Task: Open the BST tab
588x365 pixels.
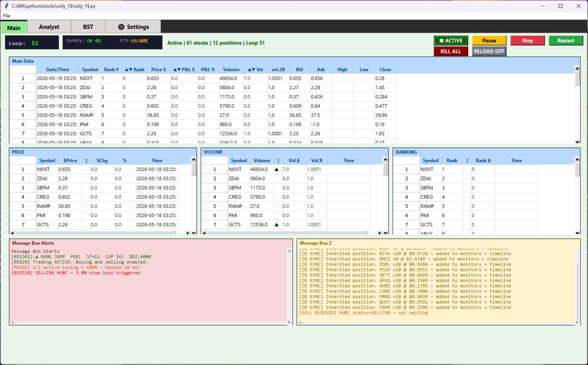Action: pos(88,27)
